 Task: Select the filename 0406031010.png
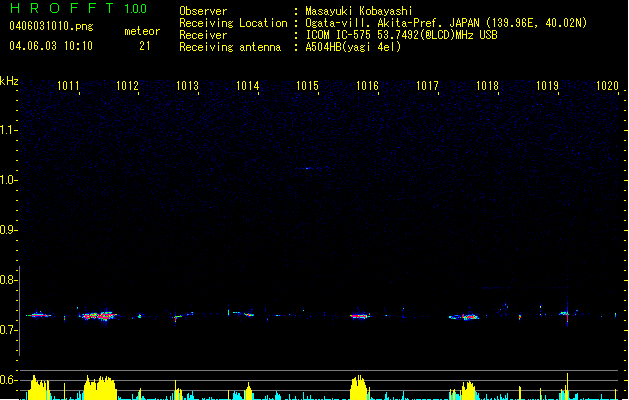pos(51,26)
